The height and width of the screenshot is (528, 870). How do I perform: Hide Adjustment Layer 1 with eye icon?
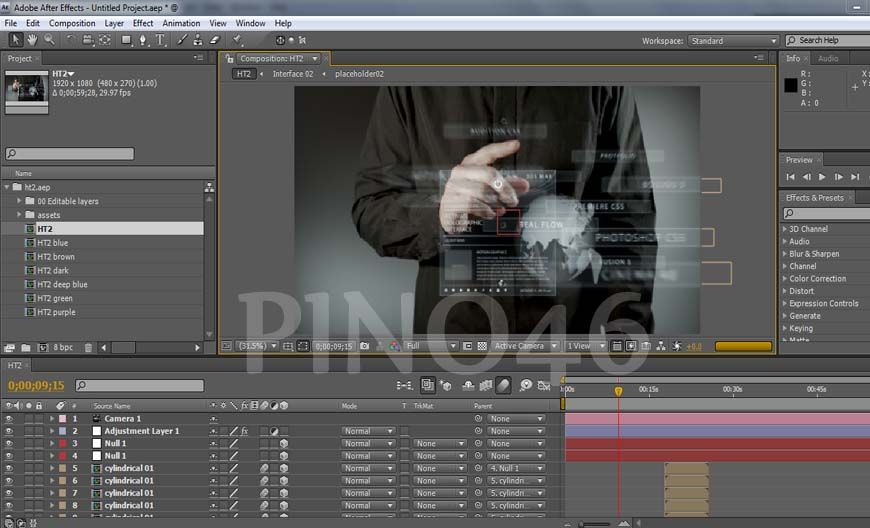pos(9,431)
